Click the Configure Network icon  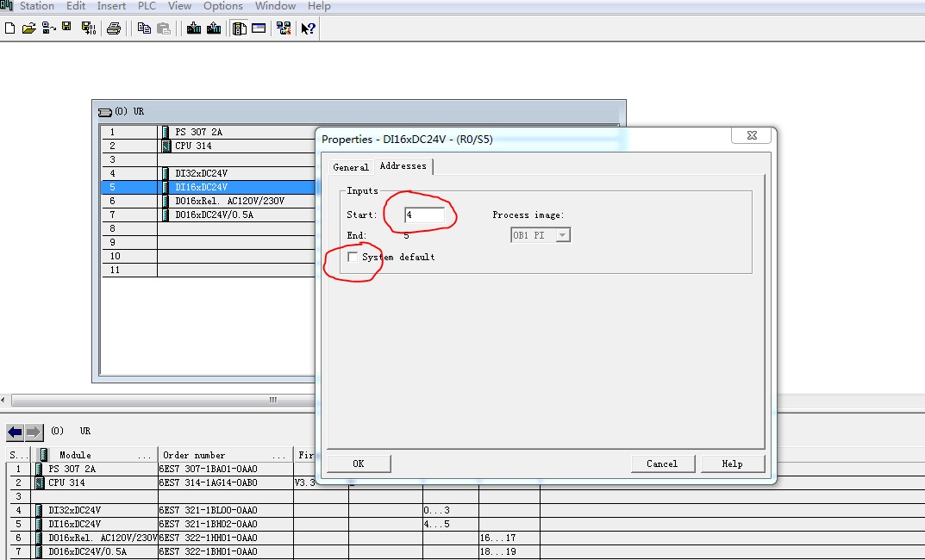coord(284,28)
